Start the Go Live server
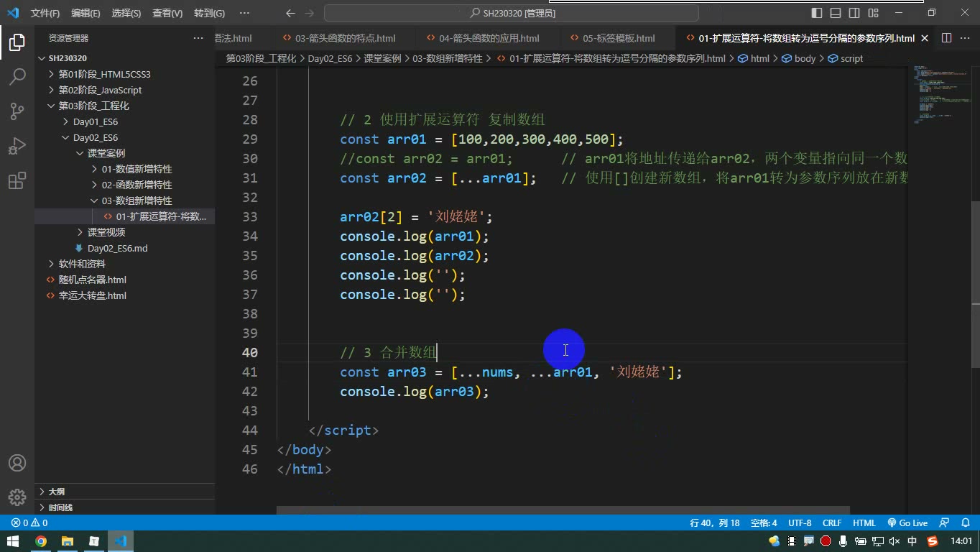The image size is (980, 552). click(907, 523)
